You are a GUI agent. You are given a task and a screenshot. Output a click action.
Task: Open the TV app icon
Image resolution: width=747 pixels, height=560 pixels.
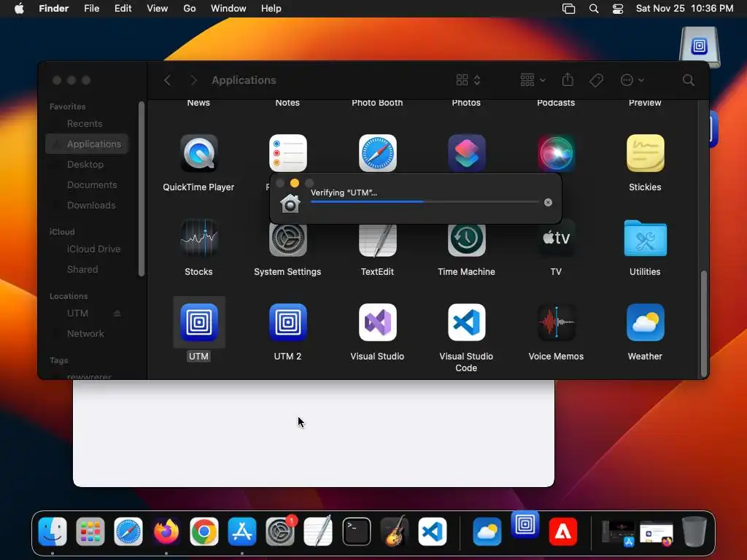556,239
